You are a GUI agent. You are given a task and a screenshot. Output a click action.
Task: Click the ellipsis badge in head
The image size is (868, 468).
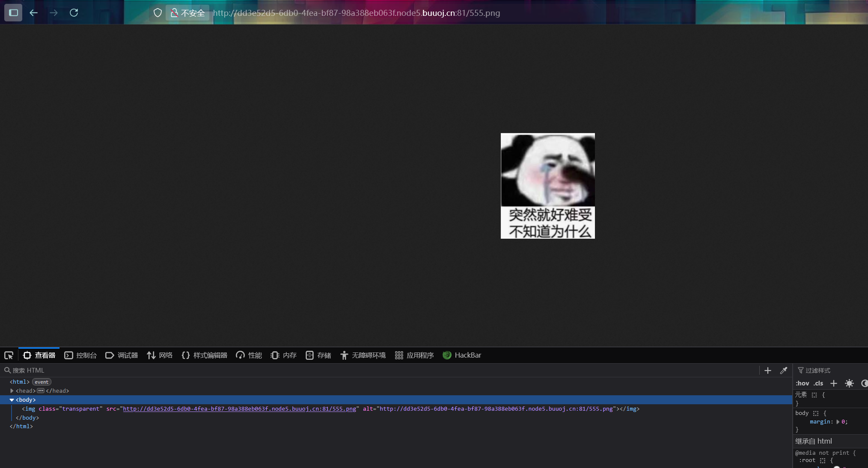click(x=41, y=391)
